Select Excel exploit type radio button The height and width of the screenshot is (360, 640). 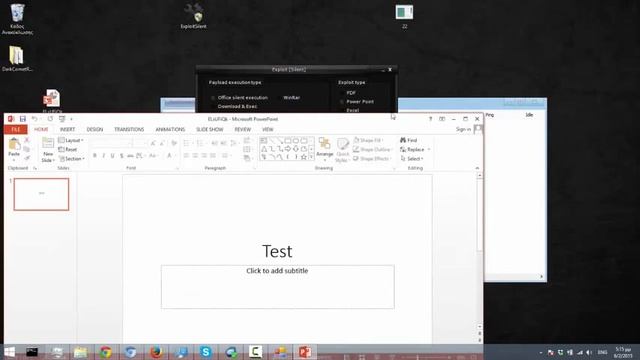tap(342, 110)
